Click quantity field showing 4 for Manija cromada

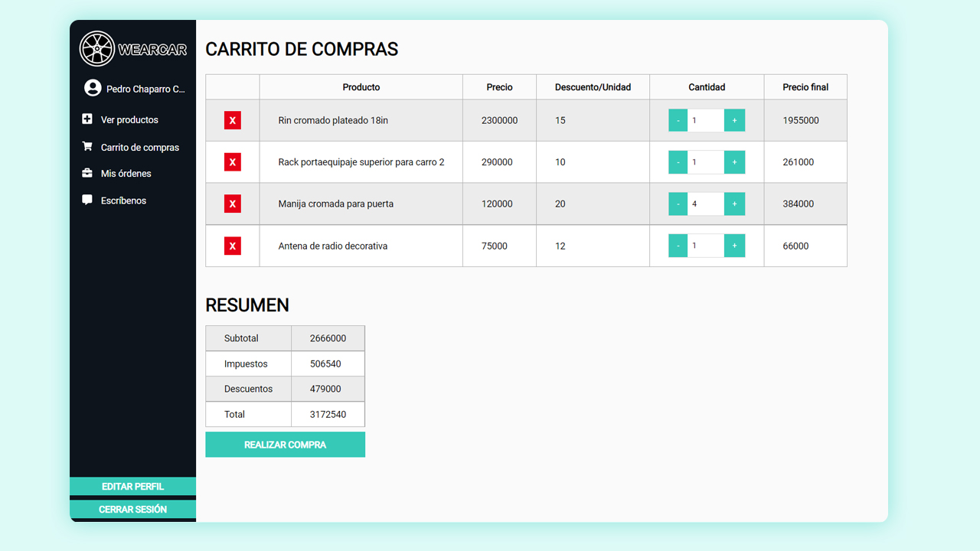706,204
